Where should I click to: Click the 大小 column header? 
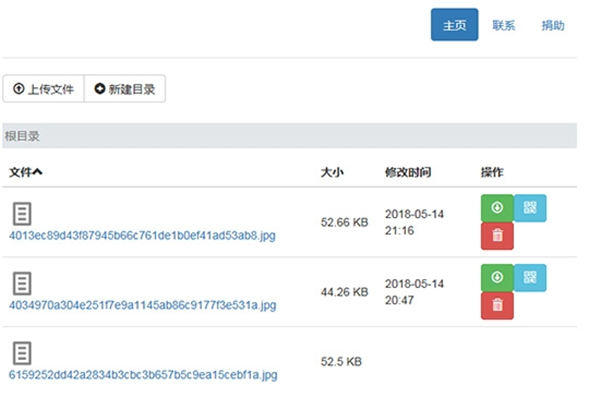click(x=332, y=172)
